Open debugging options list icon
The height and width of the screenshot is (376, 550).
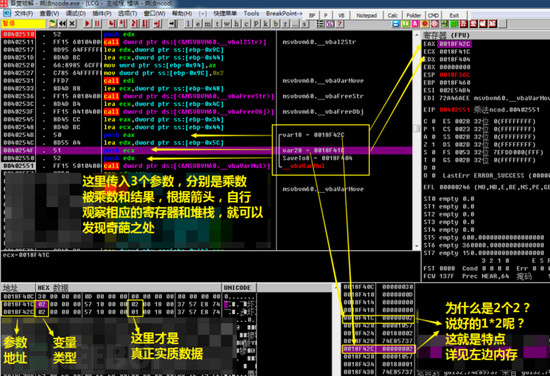[x=320, y=24]
